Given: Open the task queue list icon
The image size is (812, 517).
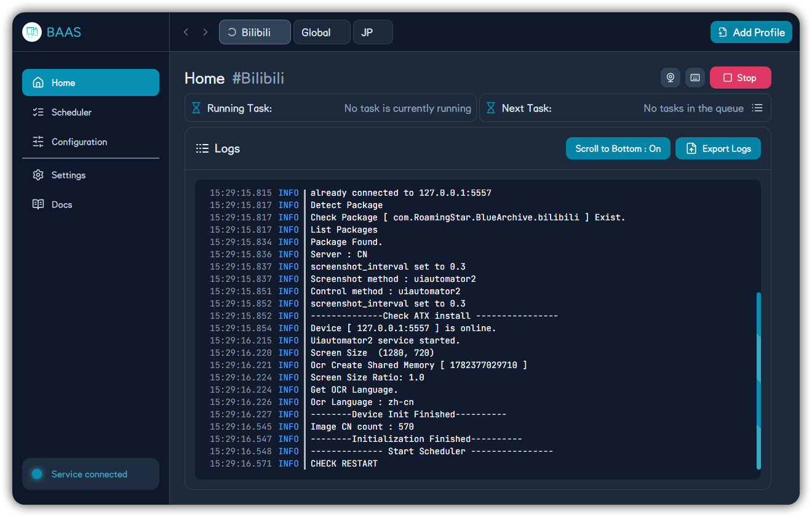Looking at the screenshot, I should tap(757, 108).
